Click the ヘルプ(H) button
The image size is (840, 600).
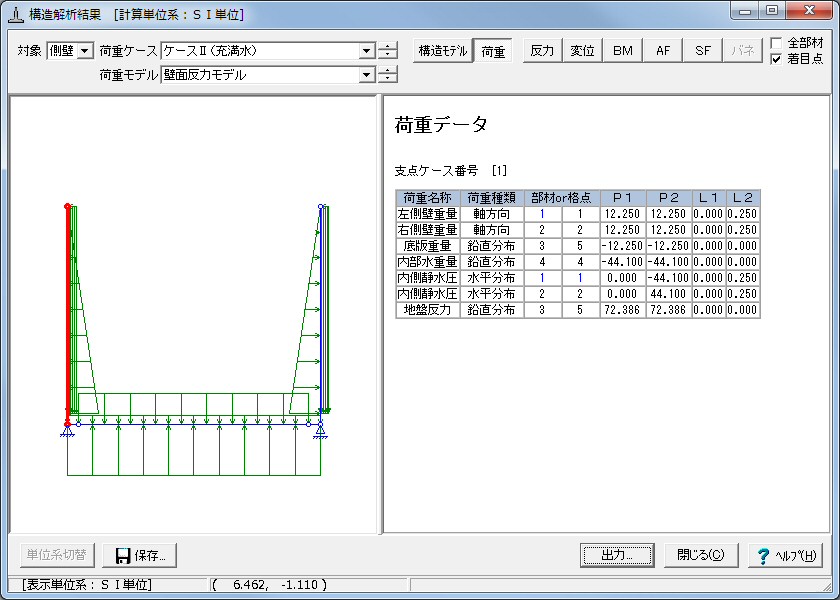coord(785,555)
